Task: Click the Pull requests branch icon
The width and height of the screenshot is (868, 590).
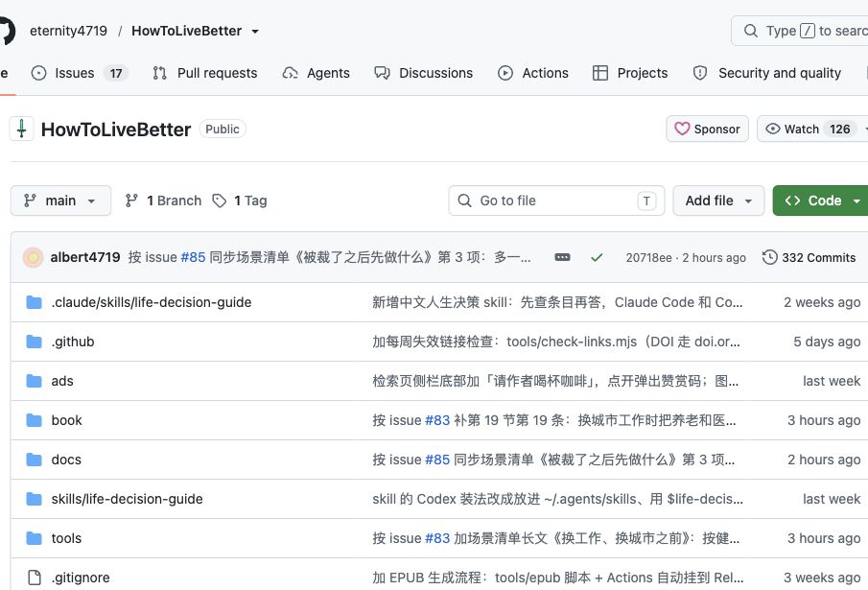Action: [x=159, y=73]
